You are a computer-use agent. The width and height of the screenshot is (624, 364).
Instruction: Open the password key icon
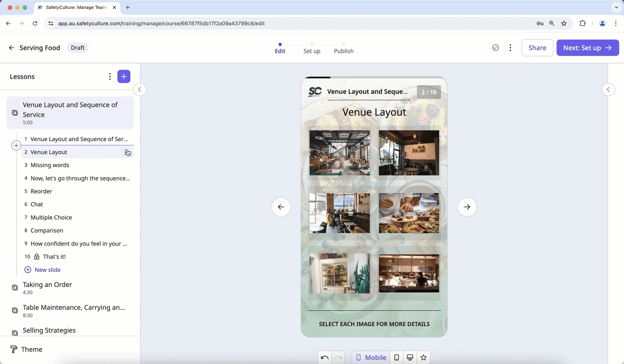pyautogui.click(x=540, y=23)
